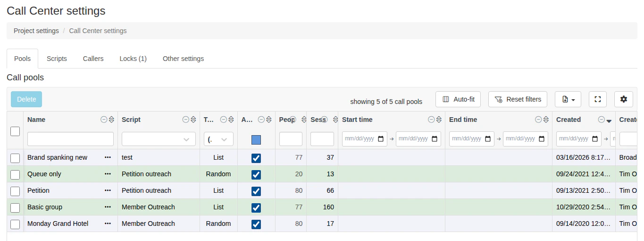Click the 160 sessions cell

point(322,207)
